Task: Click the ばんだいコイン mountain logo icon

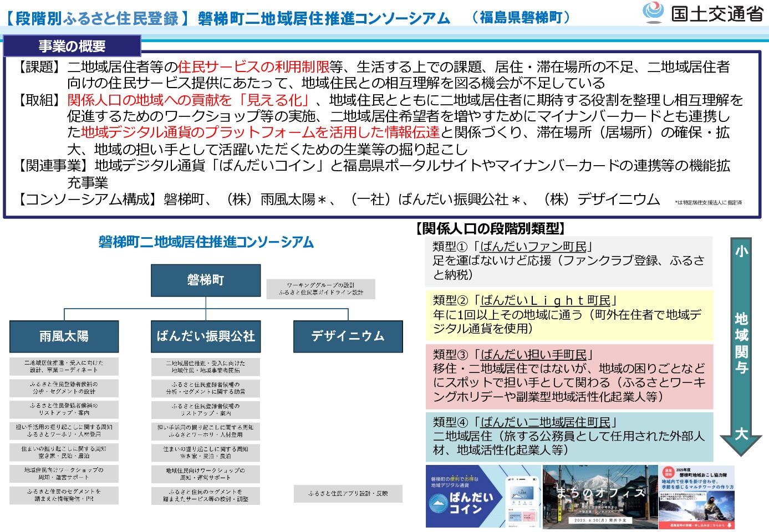Action: coord(439,503)
